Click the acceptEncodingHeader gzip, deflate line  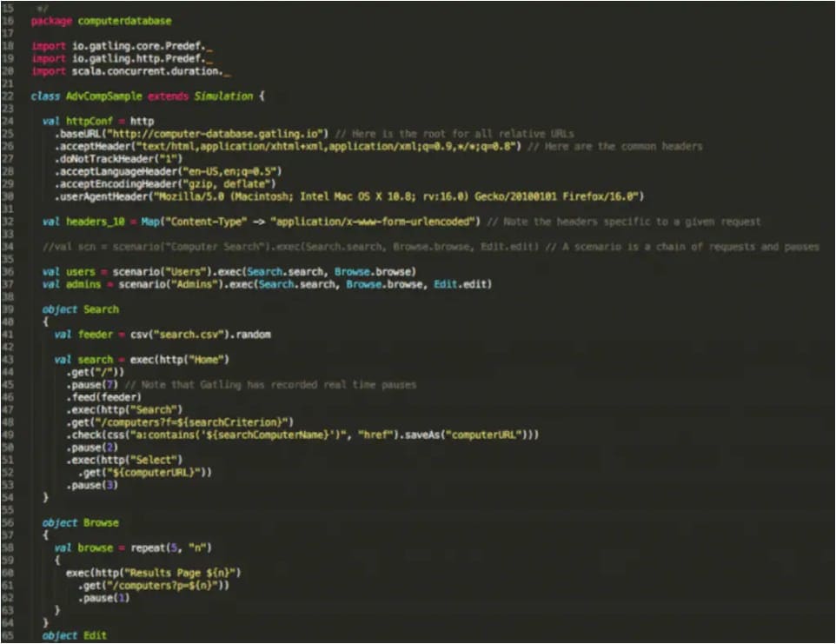point(165,183)
